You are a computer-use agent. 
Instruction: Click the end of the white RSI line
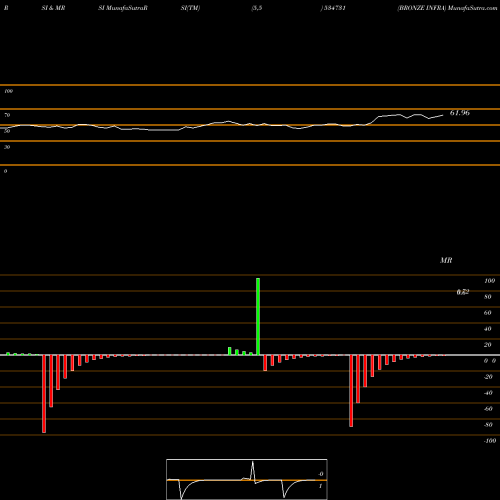(x=443, y=115)
